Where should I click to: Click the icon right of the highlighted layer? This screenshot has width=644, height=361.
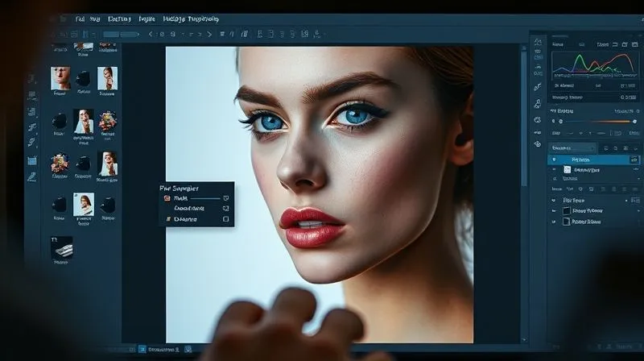(634, 160)
